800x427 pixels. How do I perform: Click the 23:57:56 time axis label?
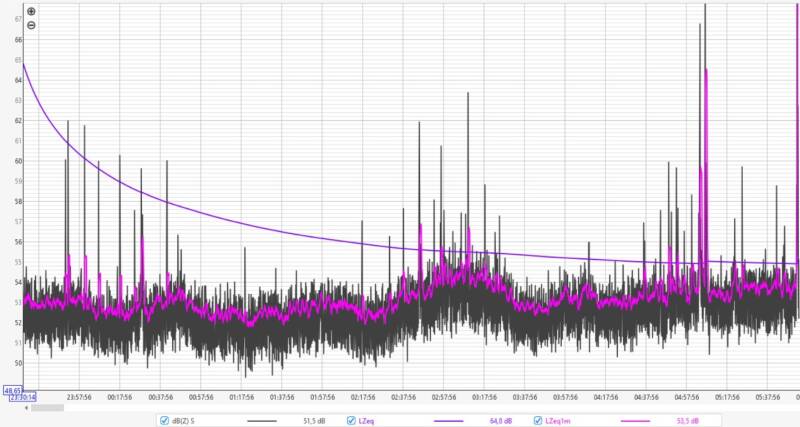79,397
